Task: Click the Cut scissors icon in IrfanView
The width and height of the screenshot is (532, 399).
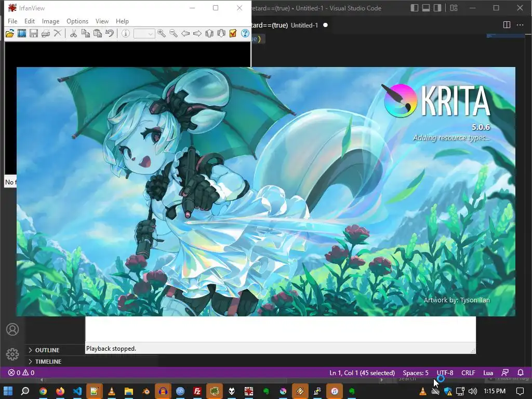Action: click(x=73, y=33)
